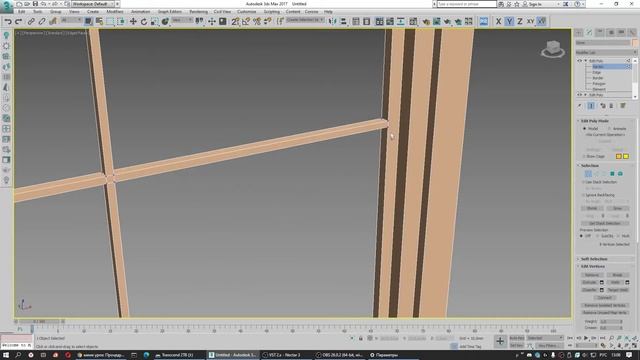640x360 pixels.
Task: Click the Undo arrow in main toolbar
Action: (8, 21)
